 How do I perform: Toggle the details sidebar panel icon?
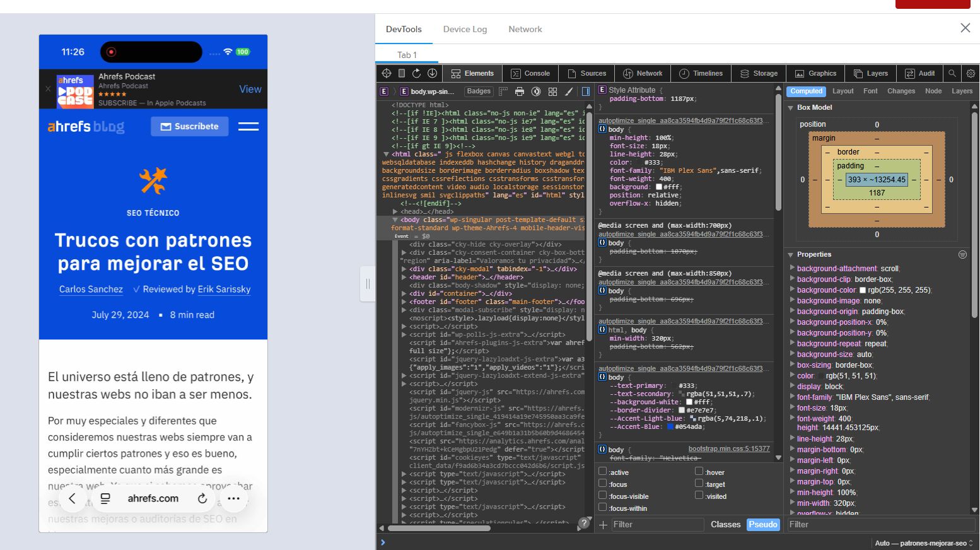coord(586,91)
